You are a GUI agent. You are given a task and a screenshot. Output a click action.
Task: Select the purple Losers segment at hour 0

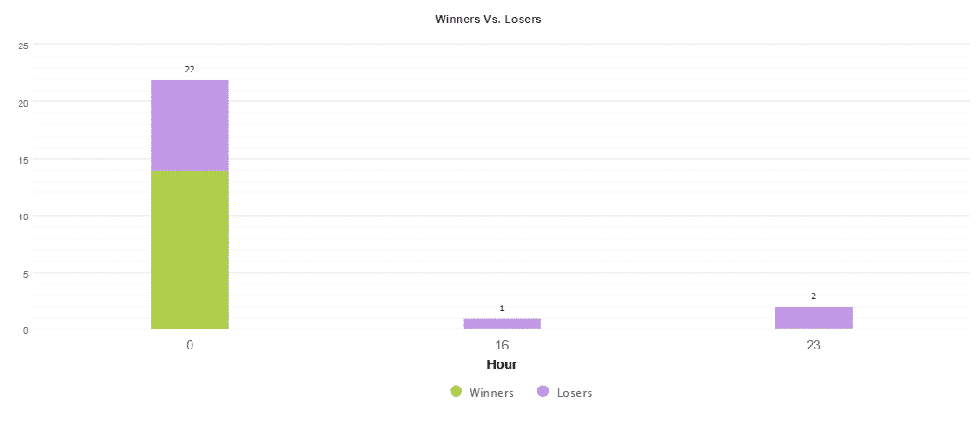pos(190,125)
